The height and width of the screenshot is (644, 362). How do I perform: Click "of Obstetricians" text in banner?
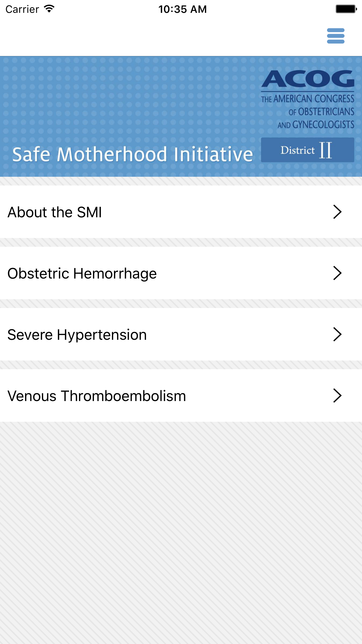point(321,112)
